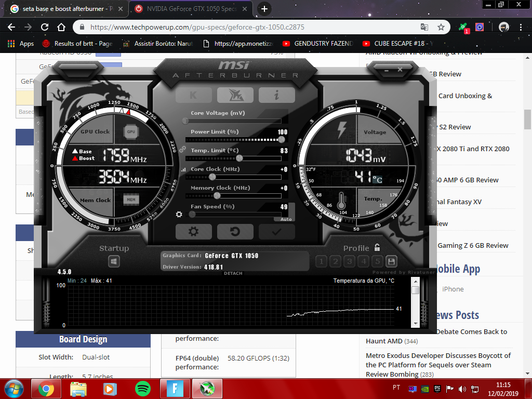The height and width of the screenshot is (399, 532).
Task: Switch to the 'seta base e boost afterburner' tab
Action: coord(66,9)
